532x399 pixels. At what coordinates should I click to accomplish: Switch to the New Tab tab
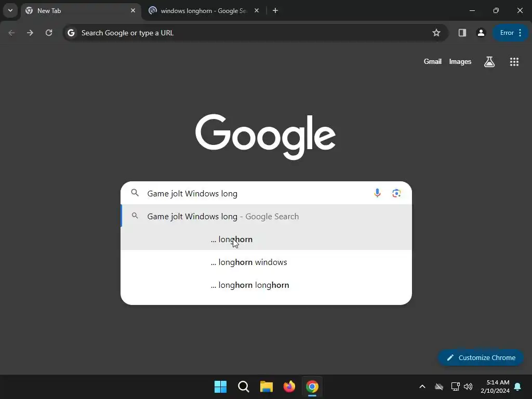(x=82, y=10)
